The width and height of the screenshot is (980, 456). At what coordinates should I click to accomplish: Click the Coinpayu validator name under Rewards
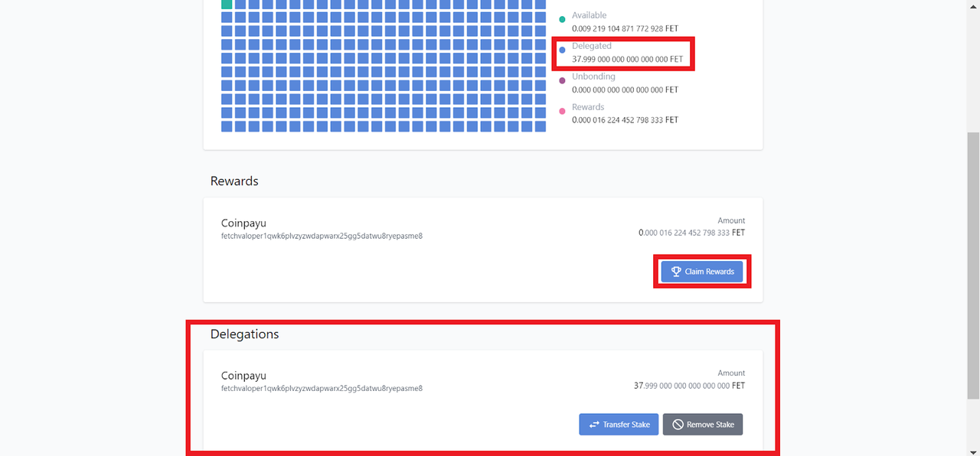pos(243,223)
